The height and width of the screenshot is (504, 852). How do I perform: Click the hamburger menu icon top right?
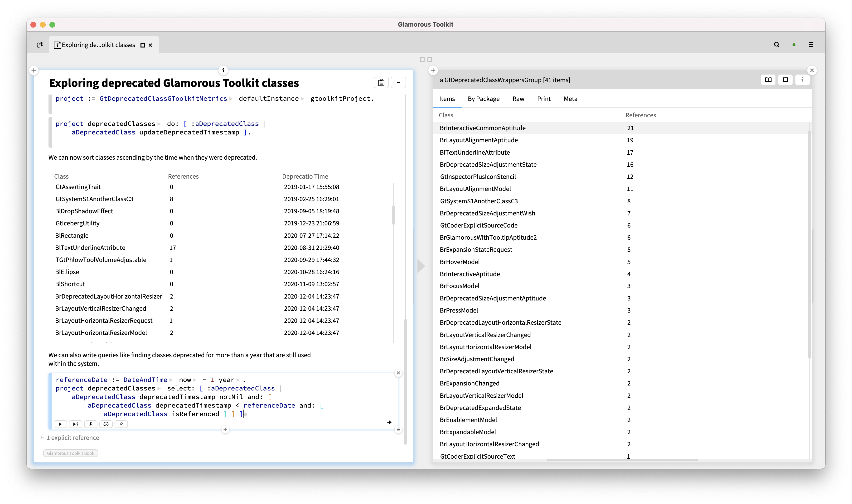(811, 44)
